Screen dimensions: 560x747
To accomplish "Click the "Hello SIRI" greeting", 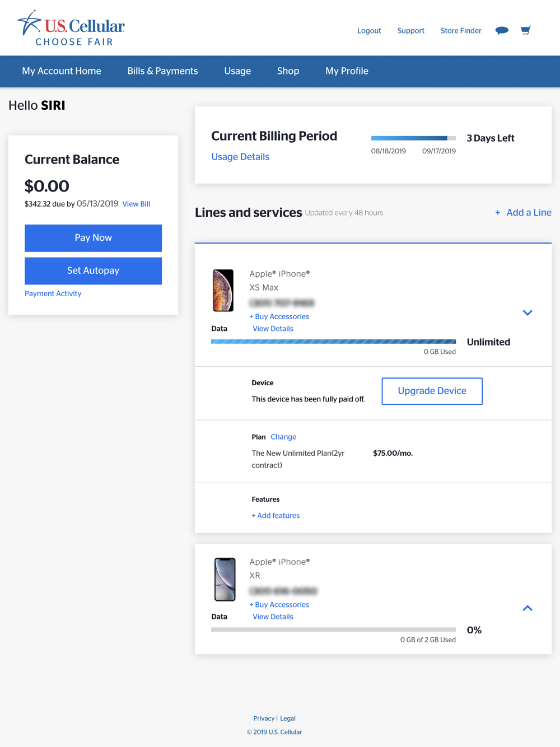I will tap(37, 105).
